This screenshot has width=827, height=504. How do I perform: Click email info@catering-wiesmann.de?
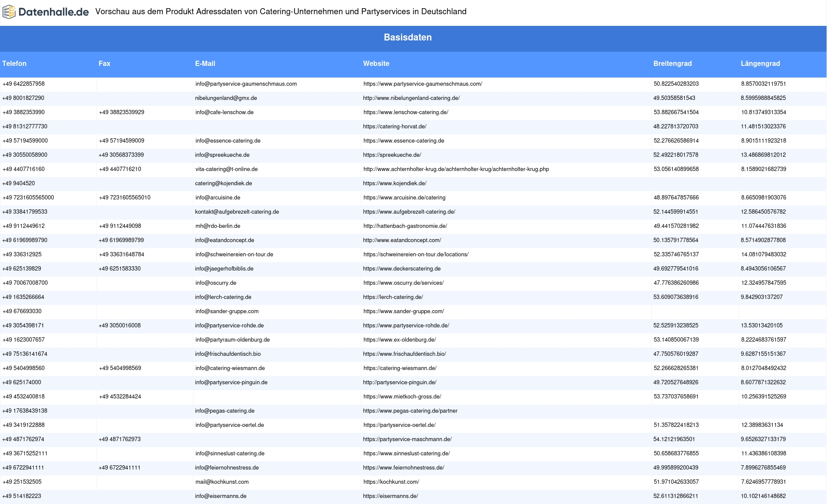[230, 368]
